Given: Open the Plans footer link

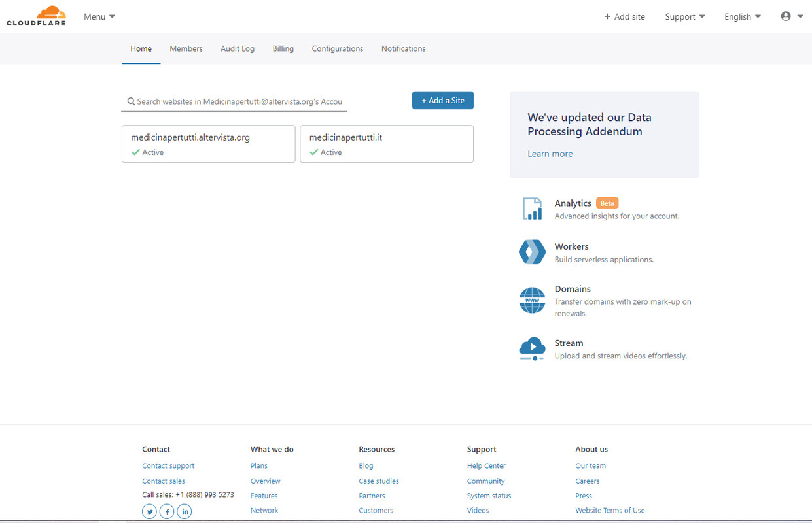Looking at the screenshot, I should pyautogui.click(x=259, y=466).
